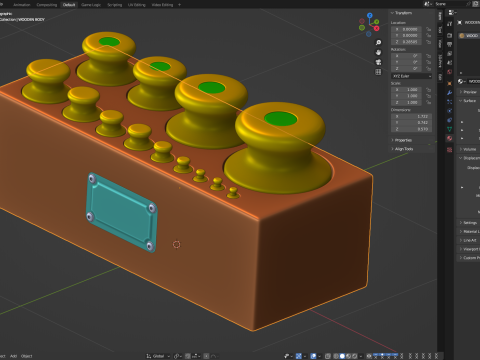The height and width of the screenshot is (360, 480).
Task: Lock Rotation Z with padlock toggle
Action: (x=429, y=68)
